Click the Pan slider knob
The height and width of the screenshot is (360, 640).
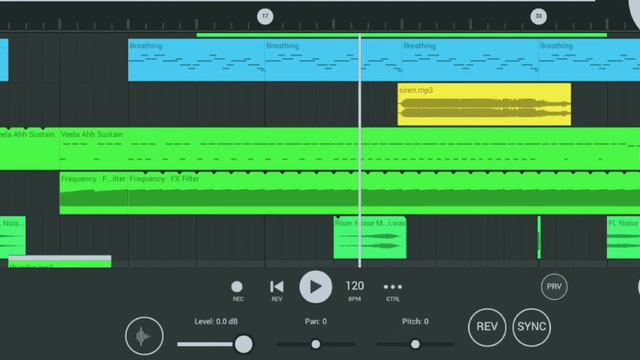(x=316, y=344)
